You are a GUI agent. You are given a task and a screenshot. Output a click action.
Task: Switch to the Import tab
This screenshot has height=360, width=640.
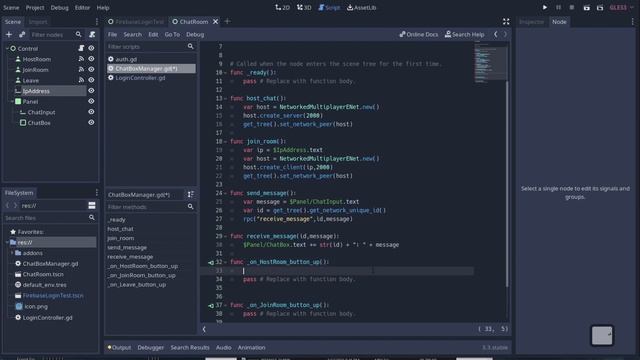38,22
